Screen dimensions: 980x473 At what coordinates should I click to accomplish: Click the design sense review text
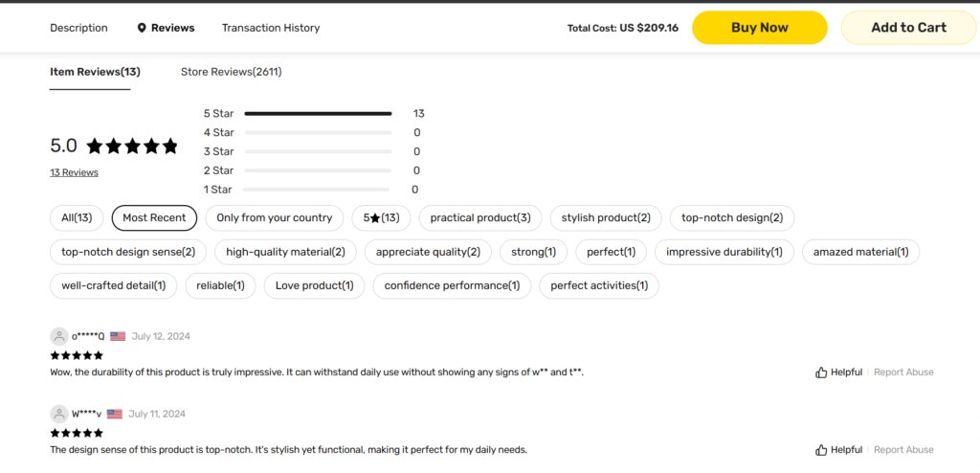pyautogui.click(x=289, y=450)
